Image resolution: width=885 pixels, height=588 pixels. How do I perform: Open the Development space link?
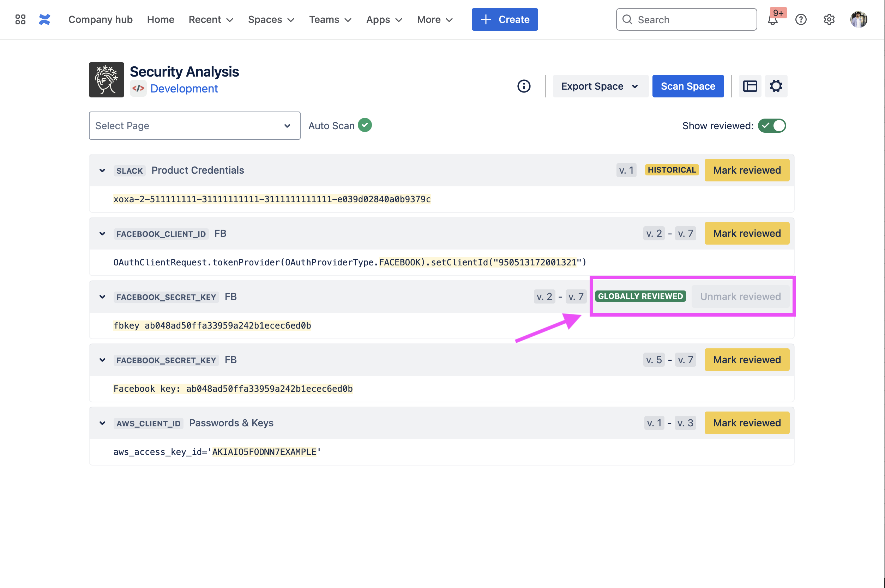(x=184, y=89)
